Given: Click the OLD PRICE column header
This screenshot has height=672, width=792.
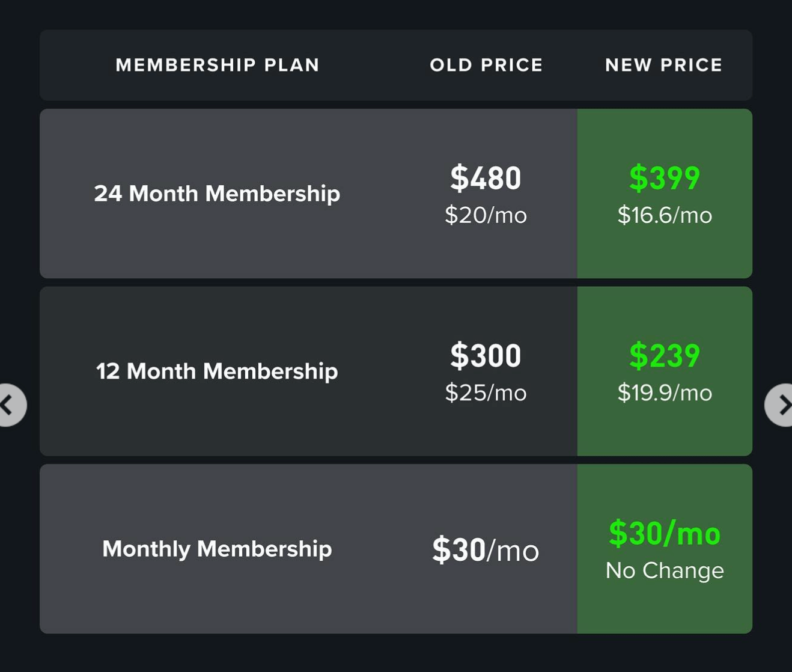Looking at the screenshot, I should click(486, 65).
